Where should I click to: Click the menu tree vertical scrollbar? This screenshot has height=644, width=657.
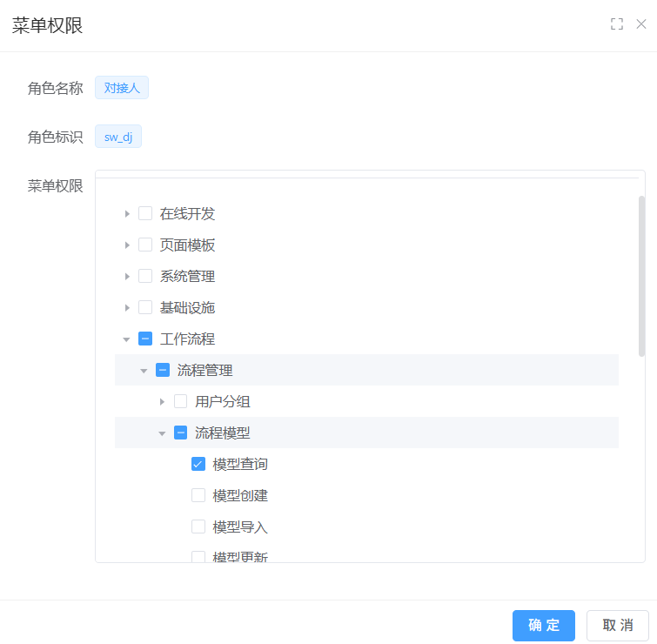[642, 276]
